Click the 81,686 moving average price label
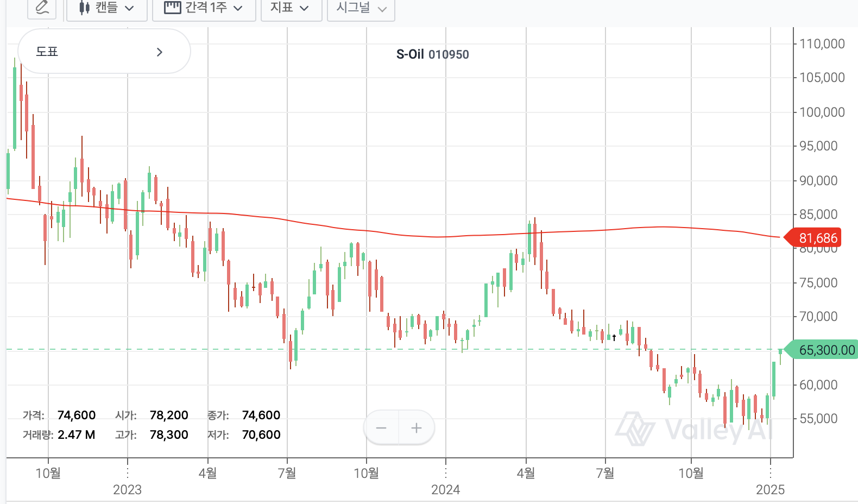 coord(813,238)
